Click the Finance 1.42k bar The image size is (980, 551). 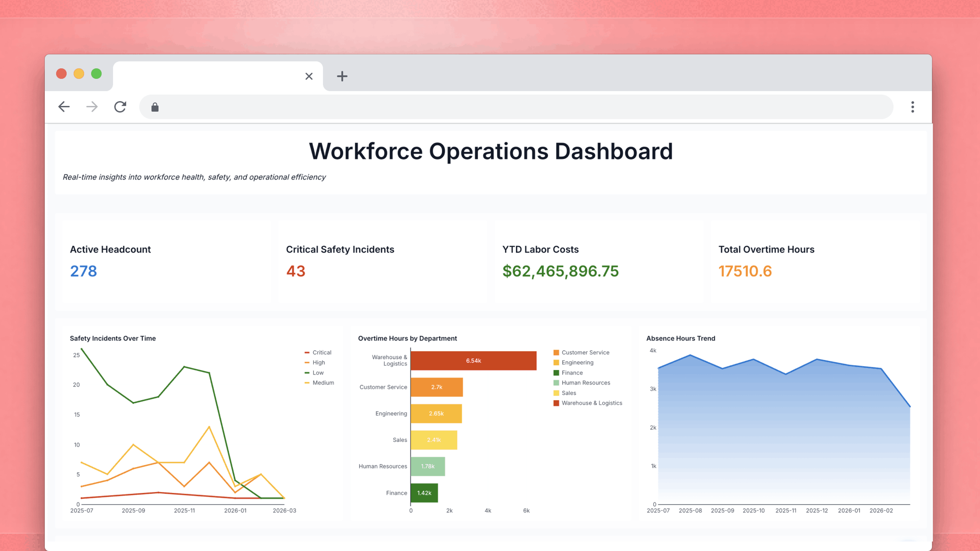[424, 493]
